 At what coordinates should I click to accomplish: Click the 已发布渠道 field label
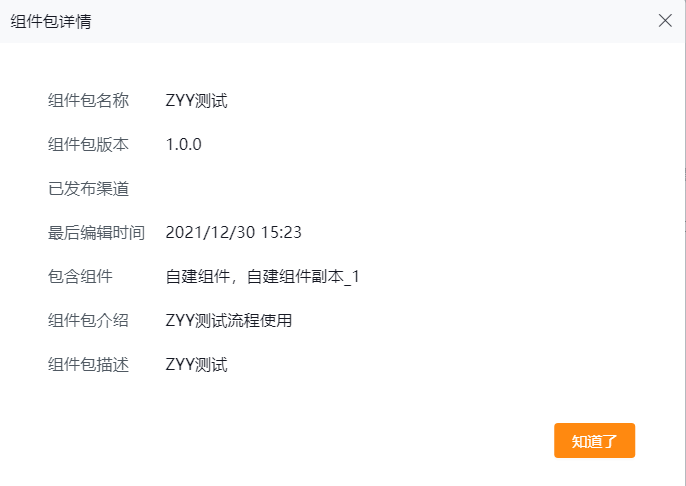click(88, 188)
